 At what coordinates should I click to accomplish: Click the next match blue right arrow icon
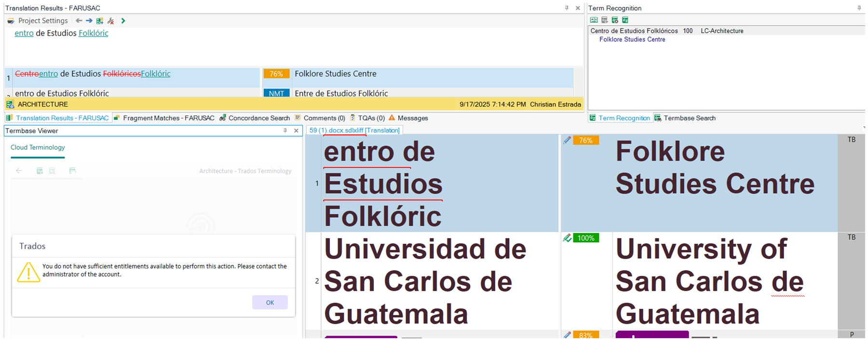point(89,21)
